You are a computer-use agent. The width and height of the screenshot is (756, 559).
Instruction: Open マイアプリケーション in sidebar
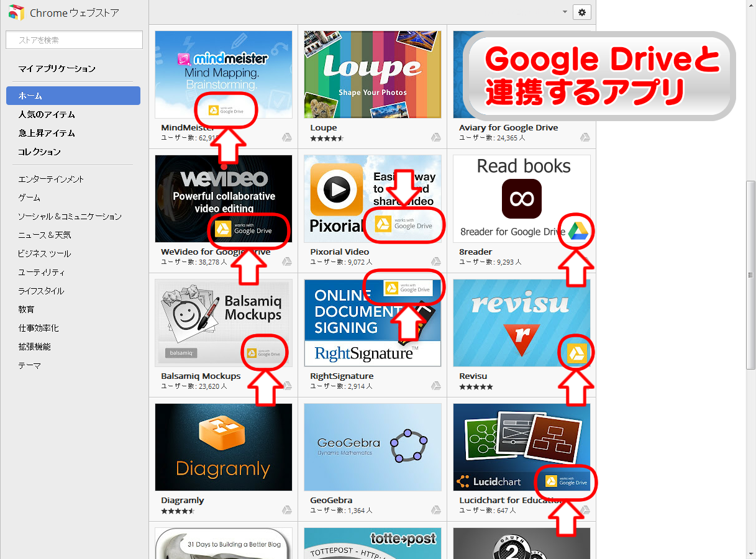[57, 68]
